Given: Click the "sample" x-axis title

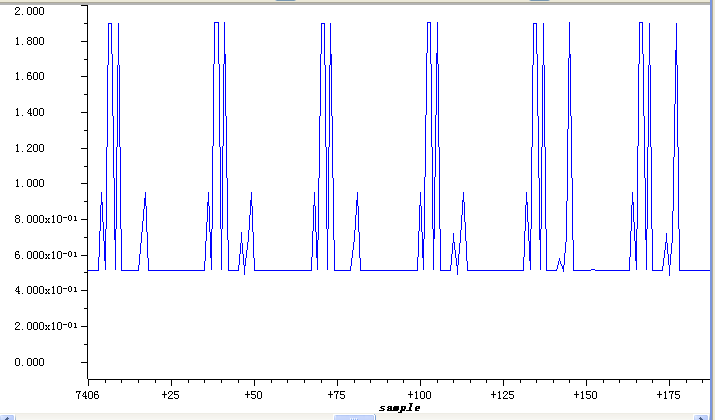Looking at the screenshot, I should [x=399, y=408].
